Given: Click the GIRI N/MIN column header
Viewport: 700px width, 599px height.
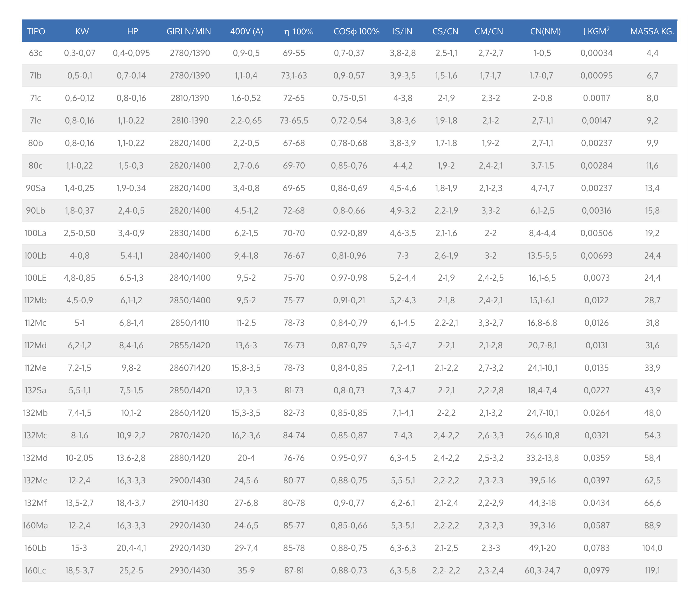Looking at the screenshot, I should coord(189,31).
